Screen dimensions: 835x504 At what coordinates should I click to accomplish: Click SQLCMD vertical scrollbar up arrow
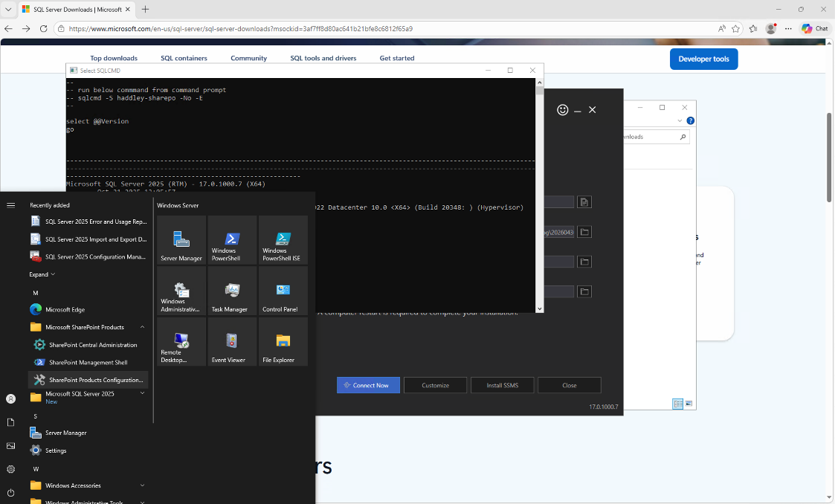(540, 83)
